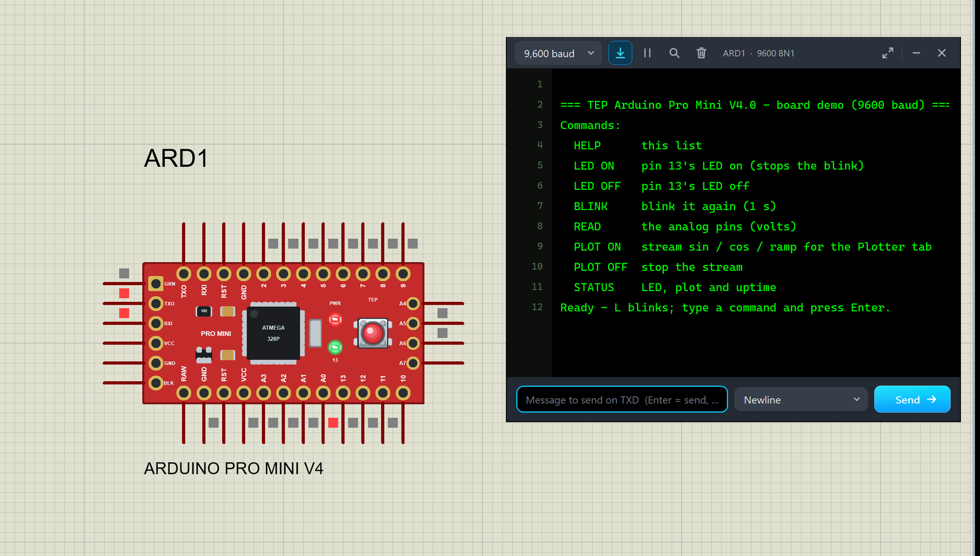980x556 pixels.
Task: Click the ARDUINO PRO MINI V4 label
Action: [x=234, y=468]
